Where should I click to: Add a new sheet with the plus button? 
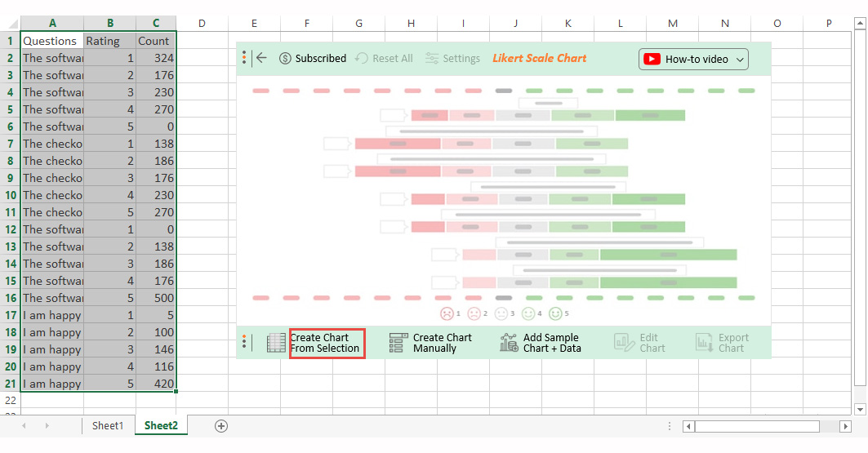pyautogui.click(x=220, y=426)
